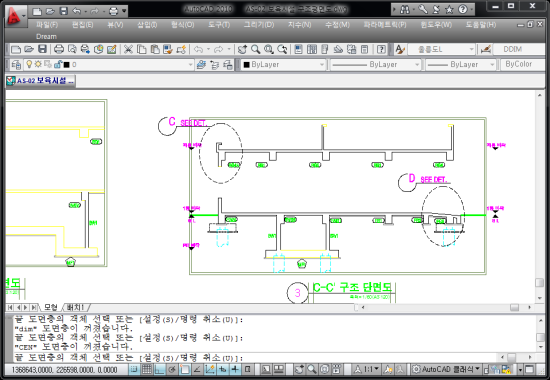Click Plot printer in quick access toolbar
550x380 pixels.
pos(113,11)
